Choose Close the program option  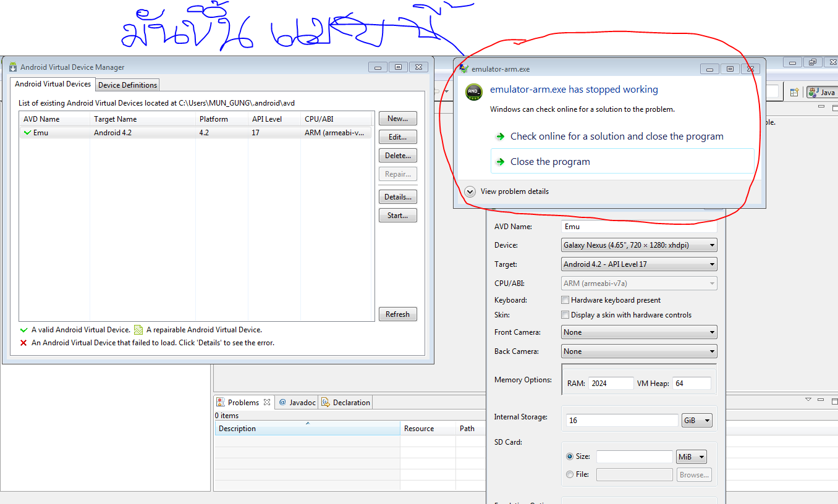(622, 161)
